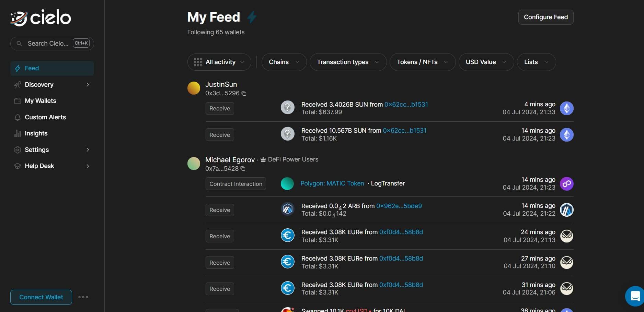Viewport: 644px width, 312px height.
Task: Open the Transaction types dropdown
Action: tap(348, 62)
